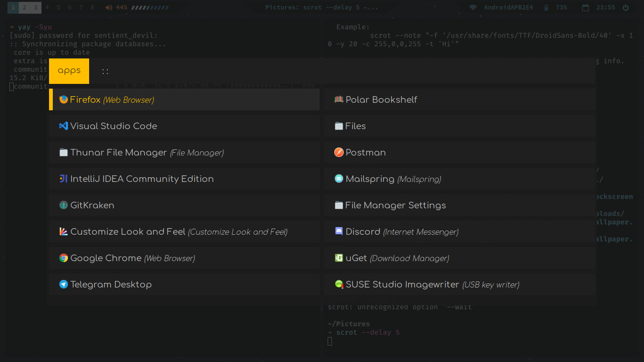Switch to workspace 4
Image resolution: width=644 pixels, height=362 pixels.
point(47,8)
